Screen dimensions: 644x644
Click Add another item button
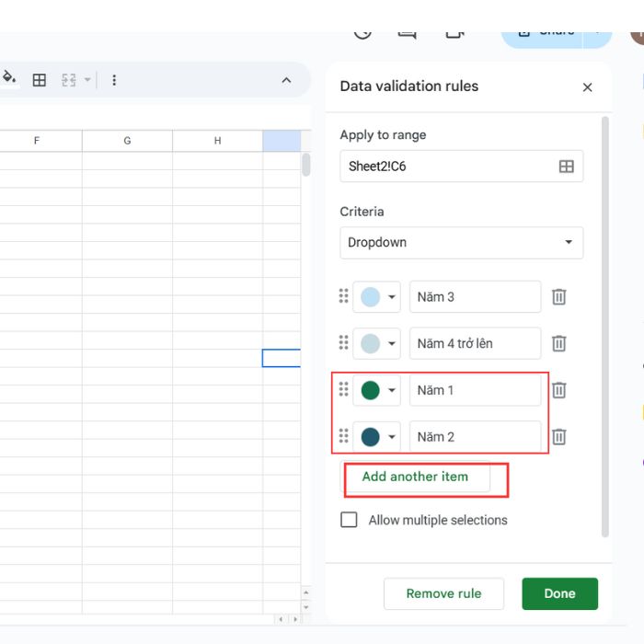[415, 477]
